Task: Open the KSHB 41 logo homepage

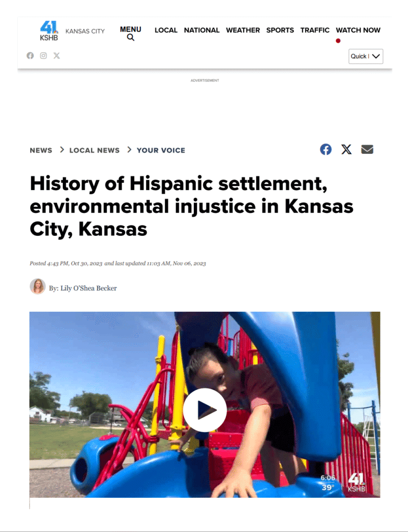Action: click(x=49, y=31)
